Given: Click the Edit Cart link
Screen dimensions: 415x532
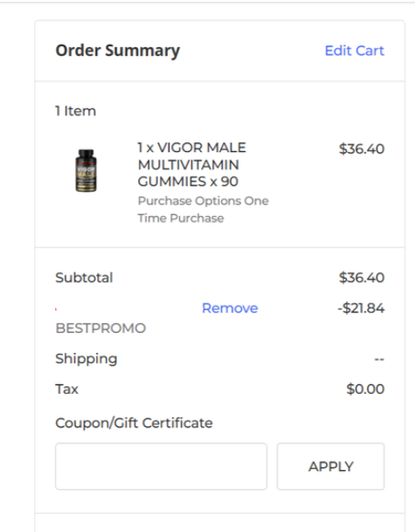Looking at the screenshot, I should tap(354, 51).
